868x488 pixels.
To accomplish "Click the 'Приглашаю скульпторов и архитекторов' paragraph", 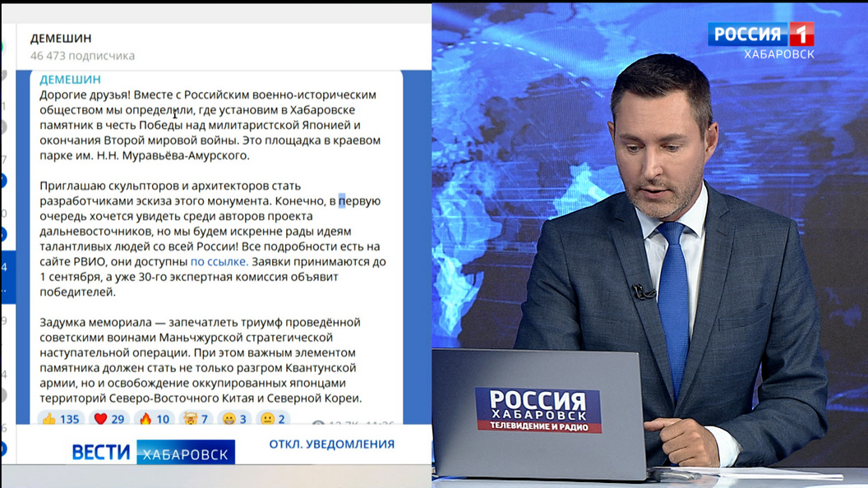I will coord(213,239).
